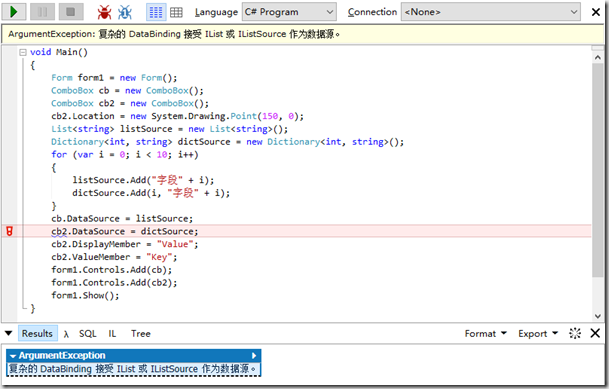Open the Language dropdown showing C# Program
609x389 pixels.
tap(289, 12)
